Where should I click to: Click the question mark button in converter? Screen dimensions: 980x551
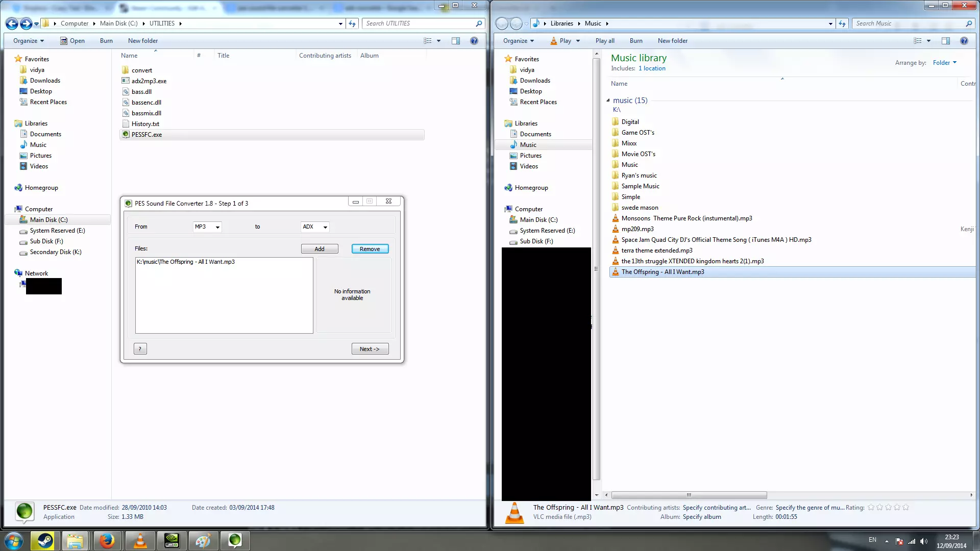140,349
